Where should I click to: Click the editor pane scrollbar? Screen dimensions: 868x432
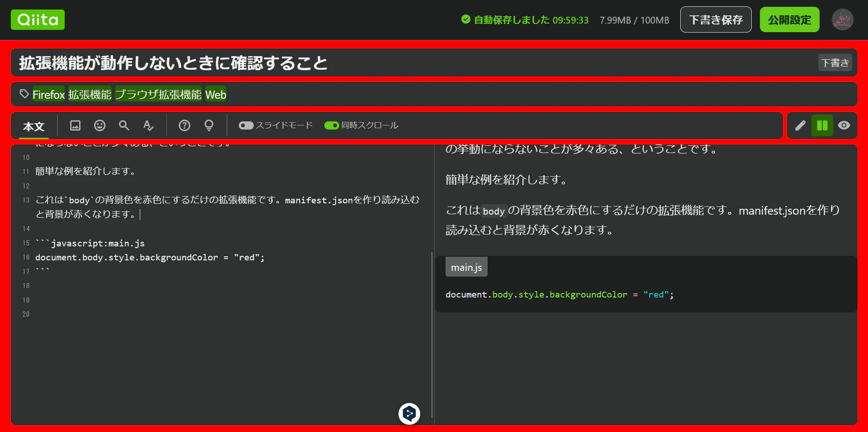[432, 335]
